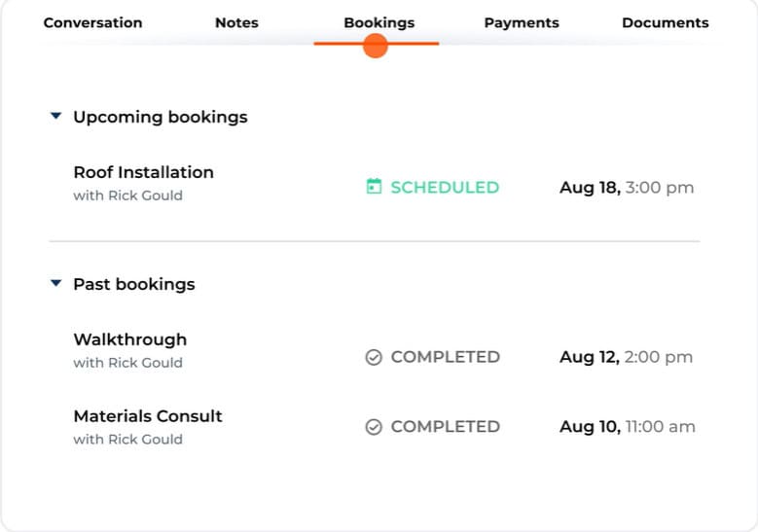Click the Aug 10, 11:00 am date
758x532 pixels.
point(628,426)
